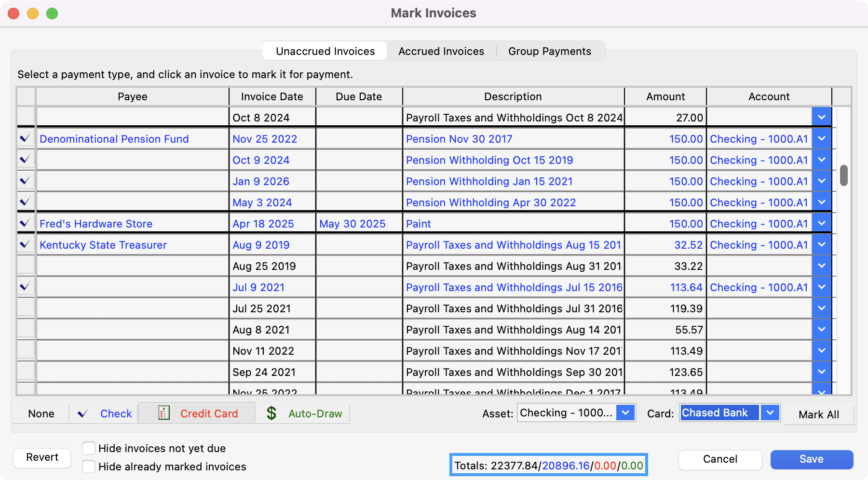Open the Asset account dropdown
This screenshot has height=480, width=868.
coord(625,413)
